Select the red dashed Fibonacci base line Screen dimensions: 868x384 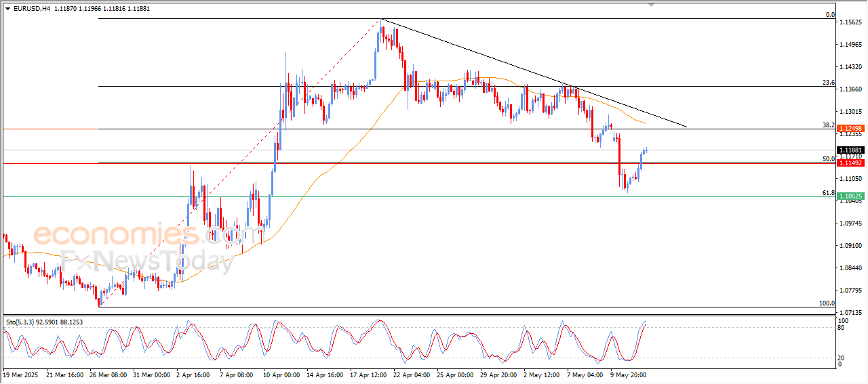coord(239,163)
